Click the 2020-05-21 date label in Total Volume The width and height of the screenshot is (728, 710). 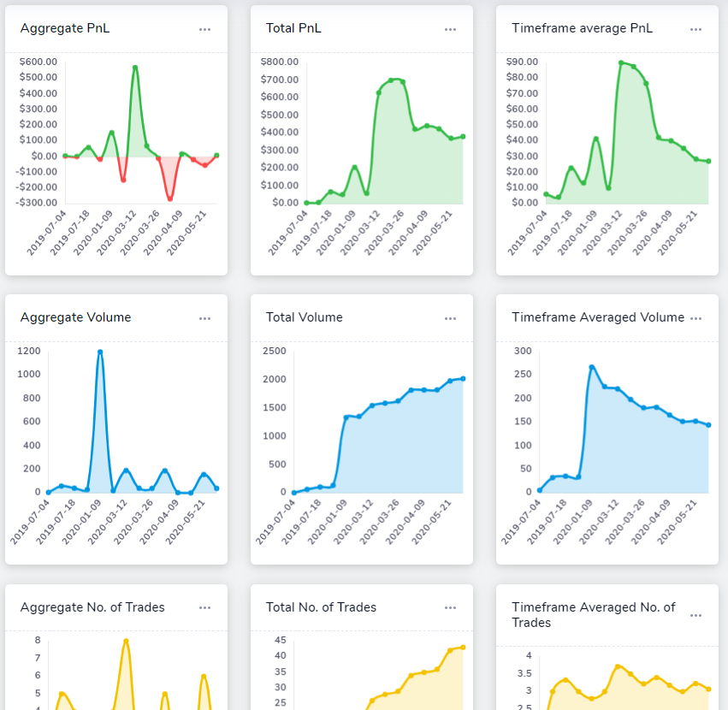431,523
